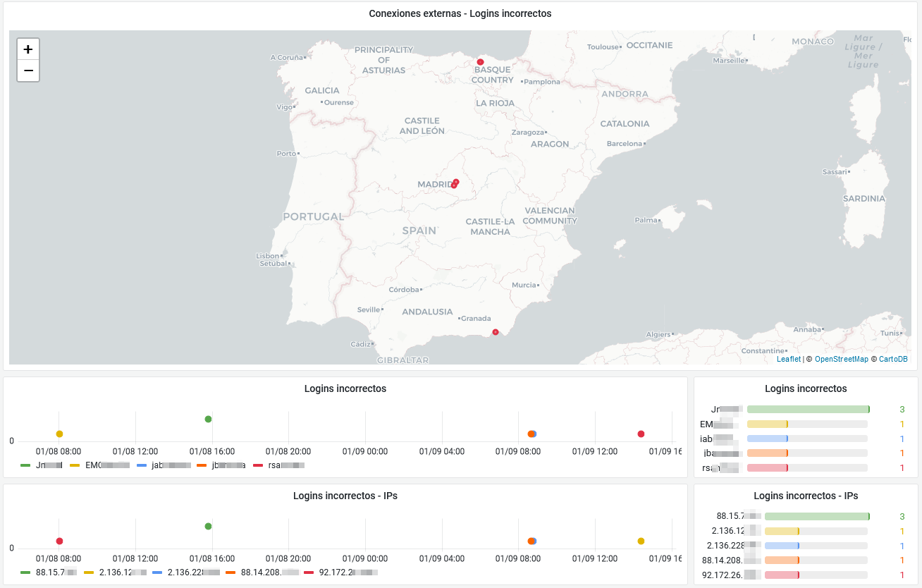This screenshot has width=922, height=588.
Task: Open the Logins incorrectos bar gauge panel title
Action: 806,388
